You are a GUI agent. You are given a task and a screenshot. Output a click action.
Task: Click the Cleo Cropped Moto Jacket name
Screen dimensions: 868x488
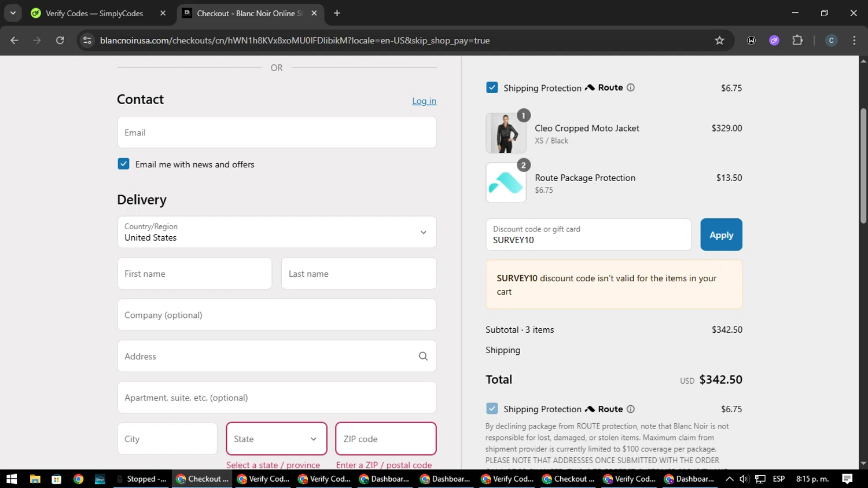point(587,128)
